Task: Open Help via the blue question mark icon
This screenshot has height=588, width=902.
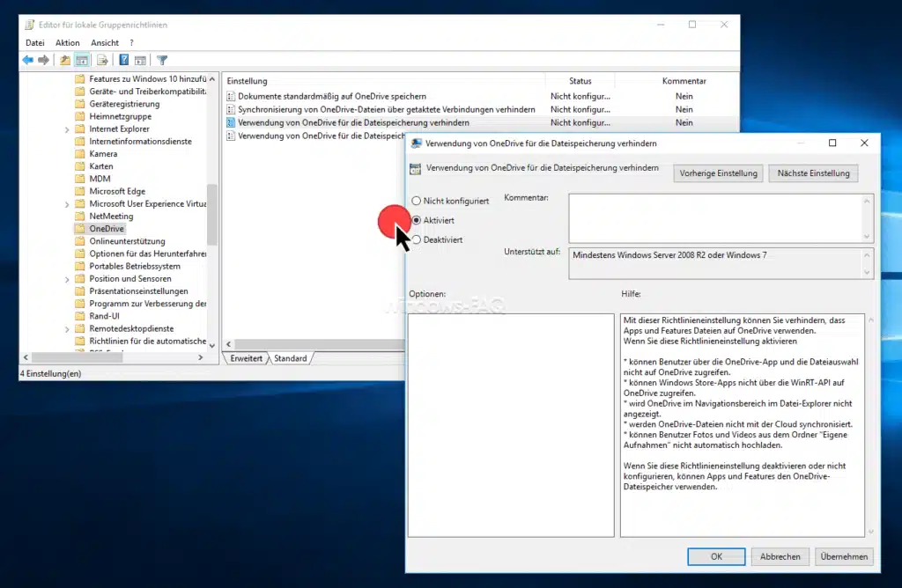Action: 123,60
